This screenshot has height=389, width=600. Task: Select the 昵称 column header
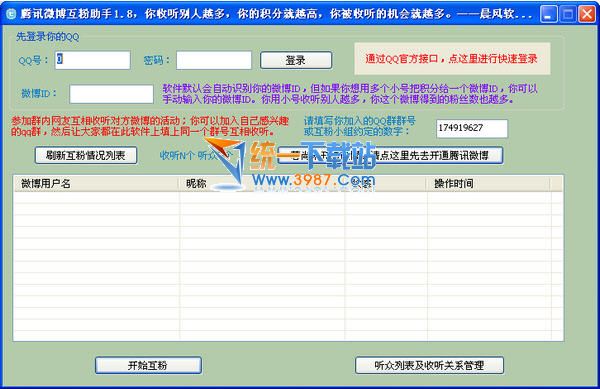point(262,184)
